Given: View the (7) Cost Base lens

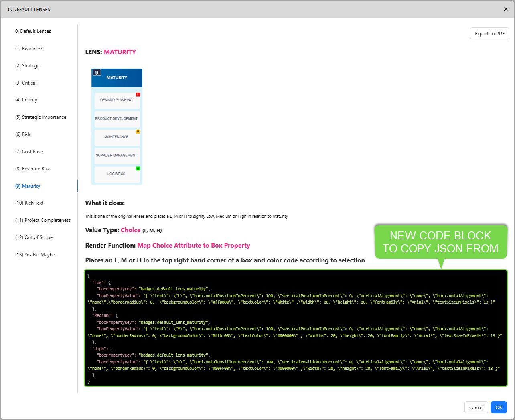Looking at the screenshot, I should tap(29, 152).
